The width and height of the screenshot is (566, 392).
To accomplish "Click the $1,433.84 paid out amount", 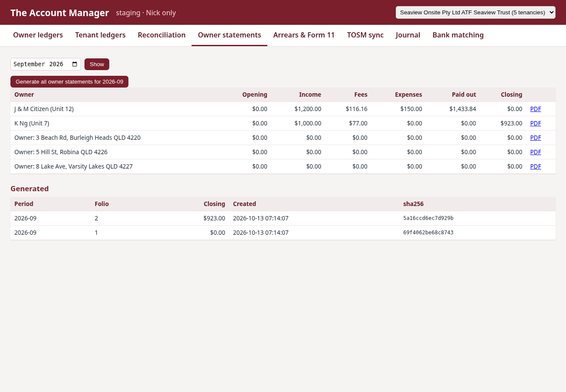I will tap(463, 109).
